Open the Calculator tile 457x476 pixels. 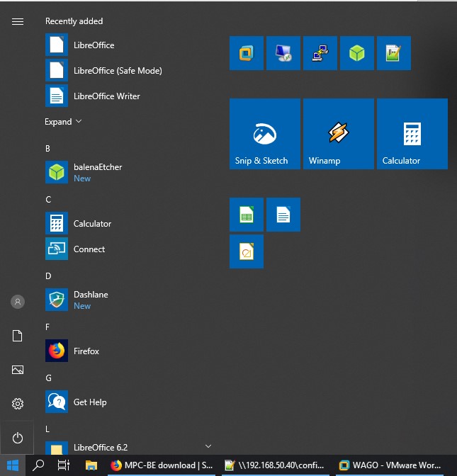[412, 134]
